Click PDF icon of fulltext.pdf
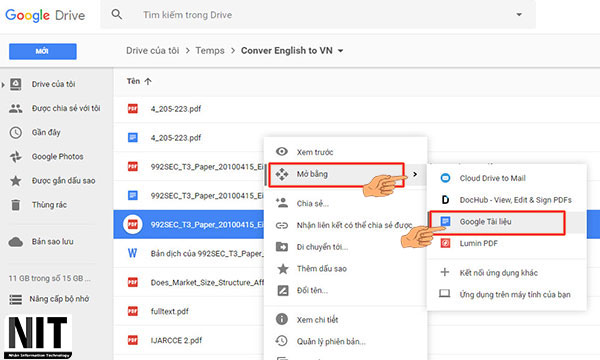Viewport: 600px width, 360px height. pyautogui.click(x=133, y=311)
